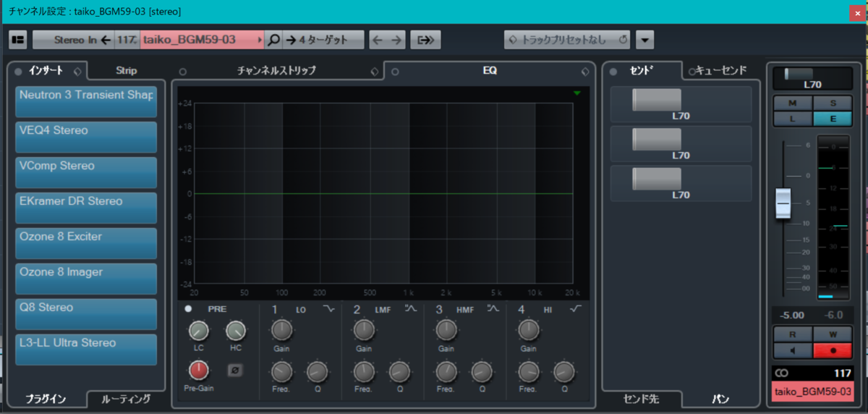868x414 pixels.
Task: Select the ルーティング bottom tab
Action: pos(126,399)
